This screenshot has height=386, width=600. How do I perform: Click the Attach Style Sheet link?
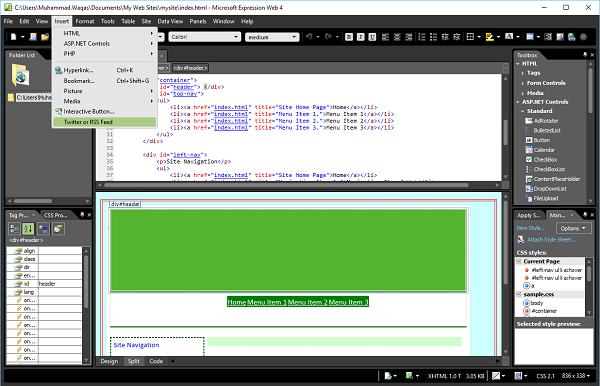pyautogui.click(x=551, y=239)
